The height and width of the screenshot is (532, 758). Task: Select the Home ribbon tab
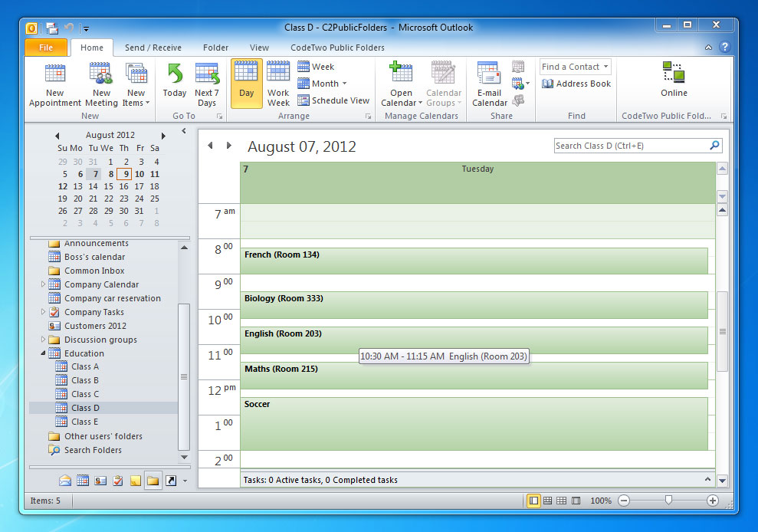tap(92, 48)
